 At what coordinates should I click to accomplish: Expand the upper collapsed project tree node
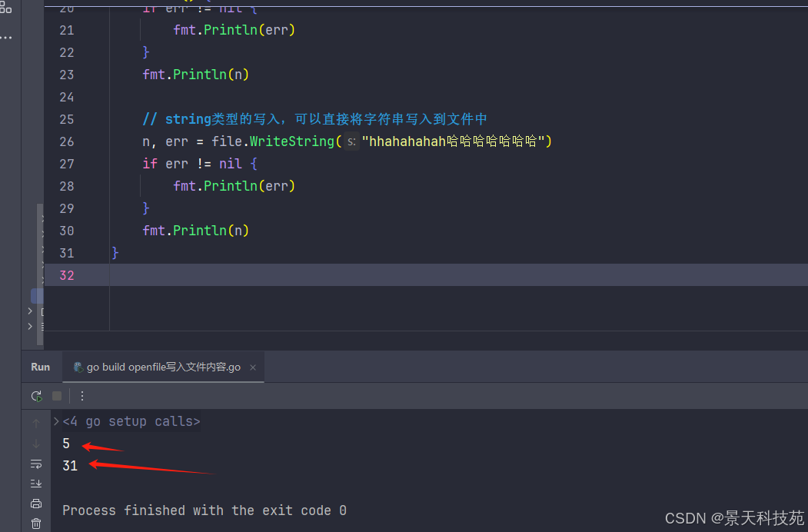point(30,311)
